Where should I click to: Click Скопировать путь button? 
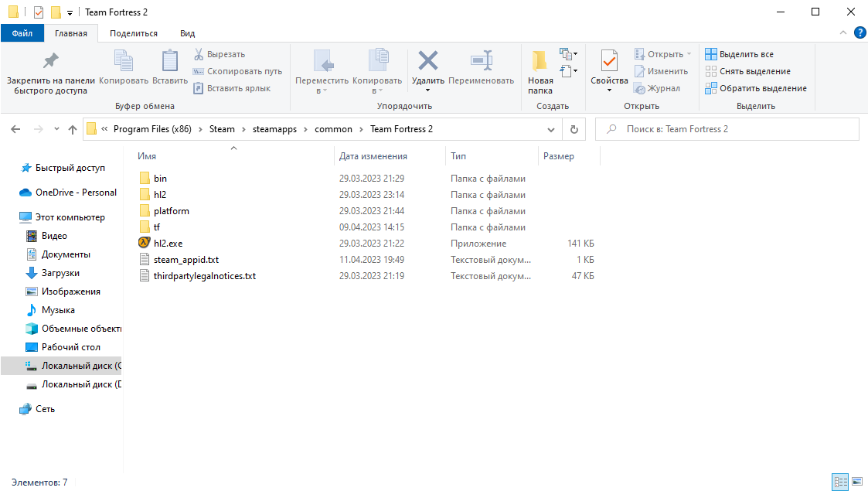tap(237, 71)
